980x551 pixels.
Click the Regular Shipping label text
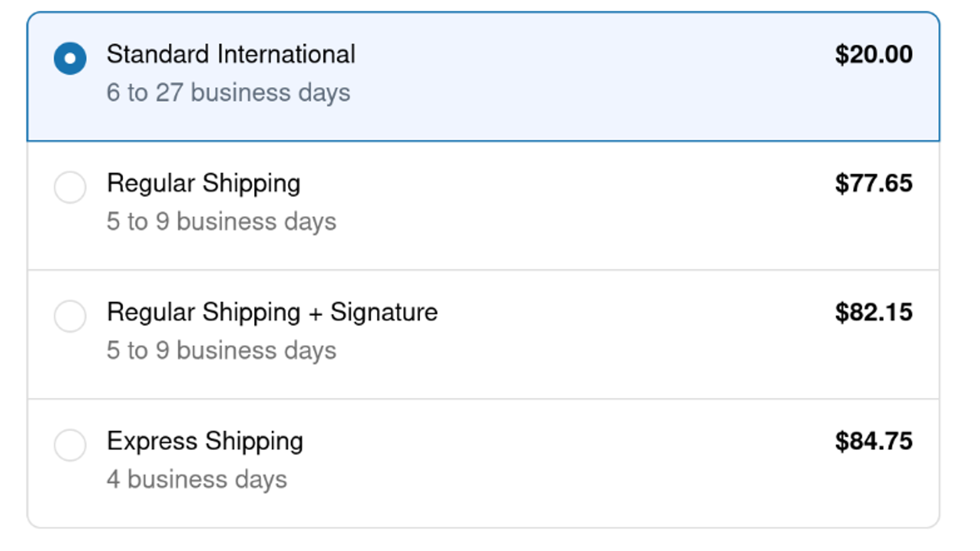coord(203,182)
